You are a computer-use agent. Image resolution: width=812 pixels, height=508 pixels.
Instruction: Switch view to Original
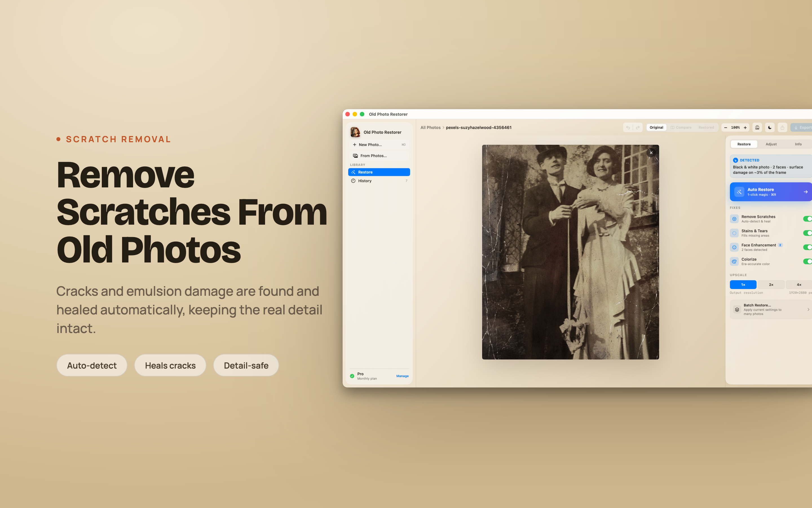click(656, 128)
